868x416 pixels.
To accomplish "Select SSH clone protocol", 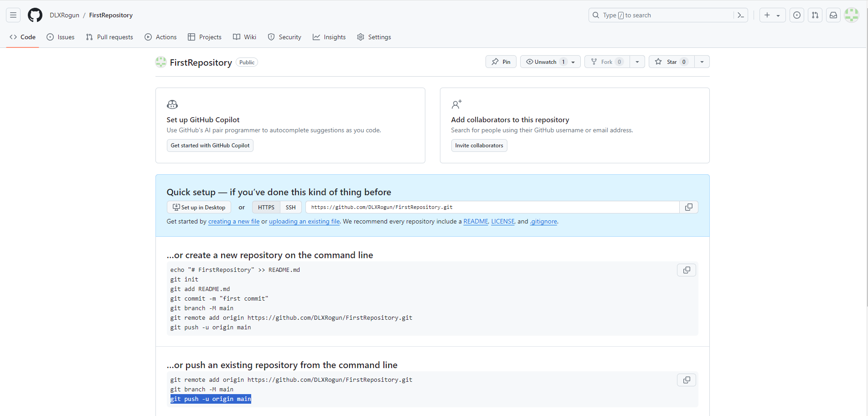I will 291,207.
